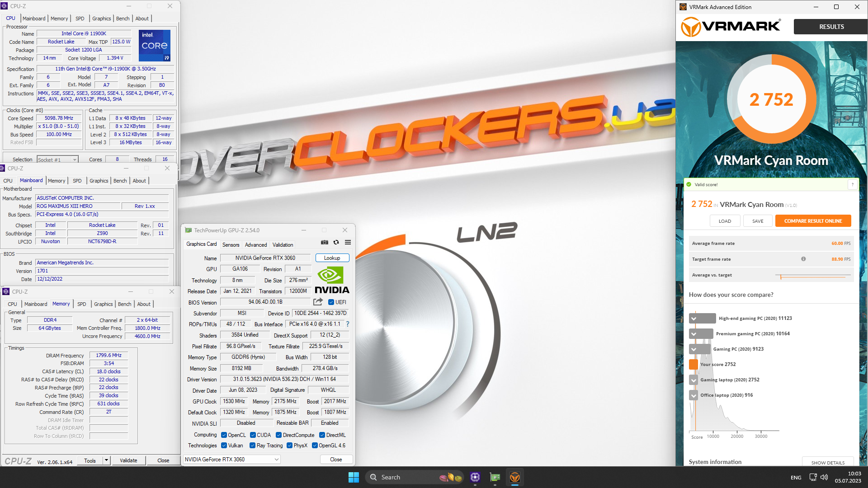The image size is (868, 488).
Task: Switch to Validation tab in GPU-Z
Action: point(283,244)
